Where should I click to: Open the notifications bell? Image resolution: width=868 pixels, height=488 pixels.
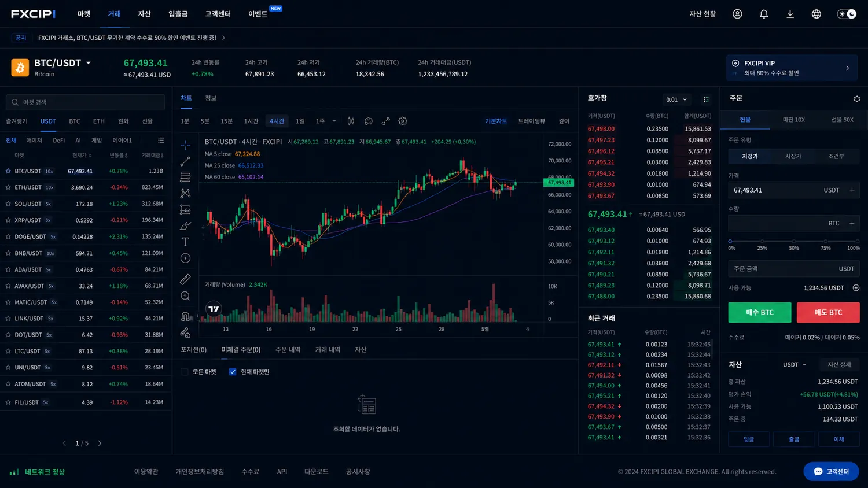pos(764,14)
